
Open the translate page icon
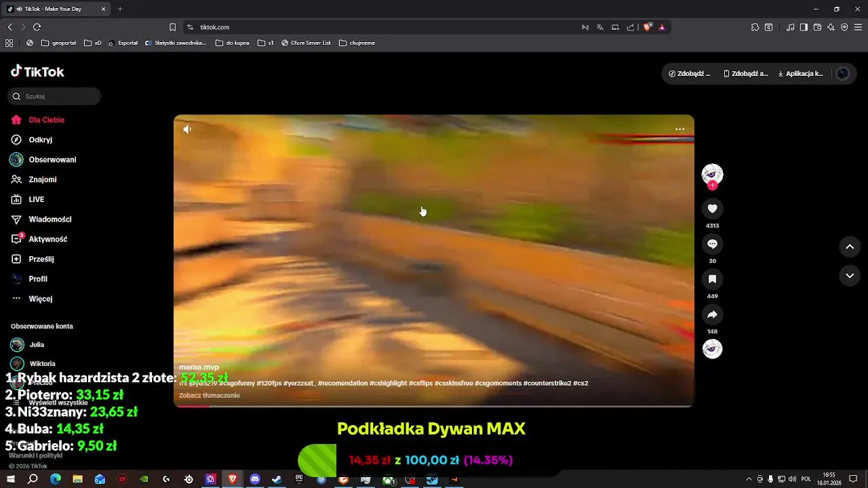coord(600,27)
